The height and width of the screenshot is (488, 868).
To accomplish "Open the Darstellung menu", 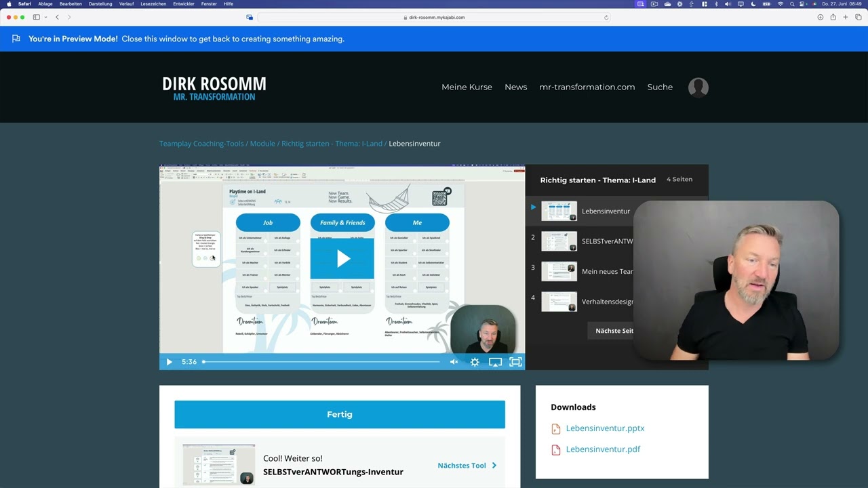I will tap(100, 4).
